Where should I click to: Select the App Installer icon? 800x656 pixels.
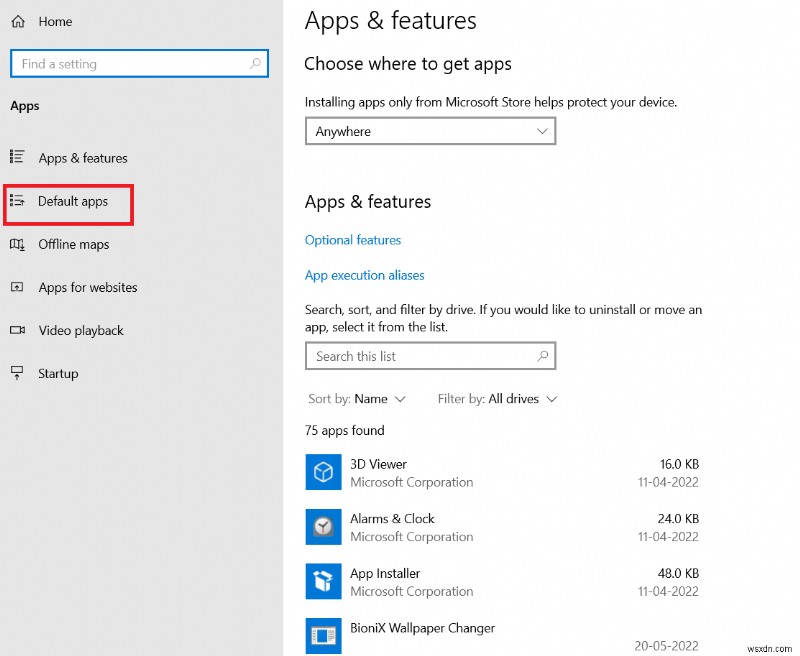[x=323, y=581]
